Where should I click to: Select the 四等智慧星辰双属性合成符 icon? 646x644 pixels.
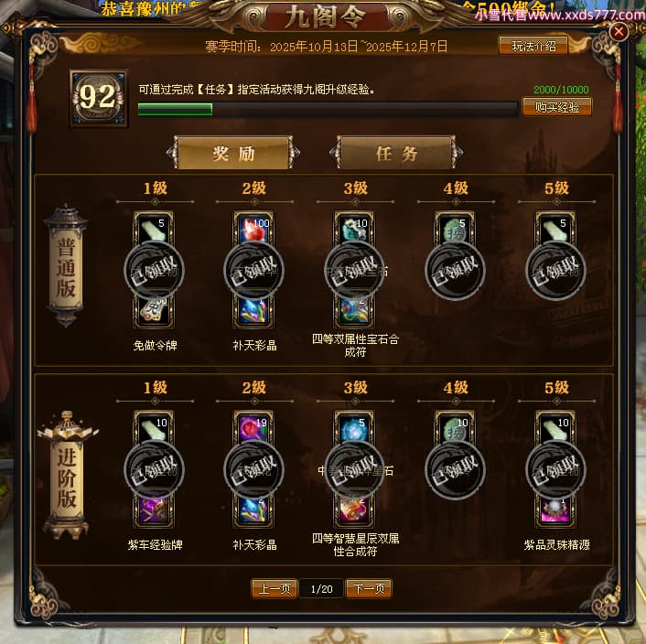[354, 510]
